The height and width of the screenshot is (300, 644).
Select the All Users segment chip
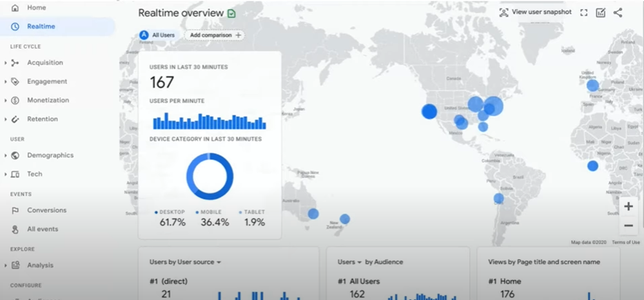click(157, 35)
